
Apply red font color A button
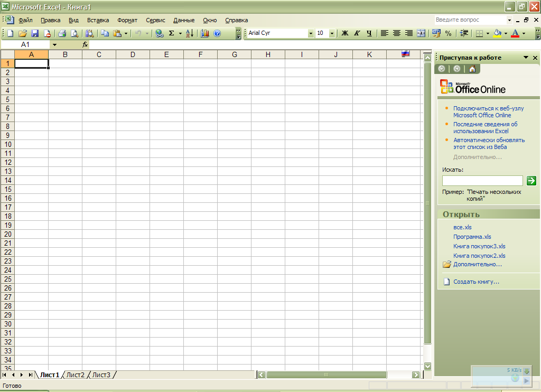tap(515, 33)
